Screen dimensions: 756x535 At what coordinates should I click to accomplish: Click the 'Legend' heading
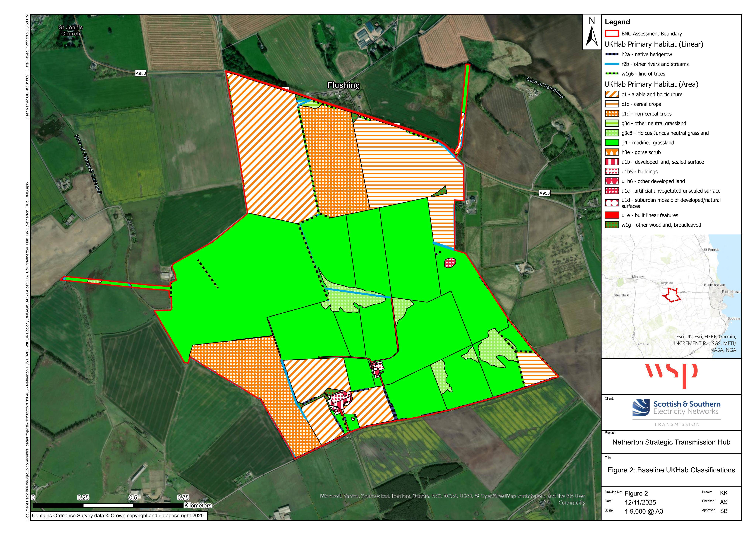coord(617,22)
